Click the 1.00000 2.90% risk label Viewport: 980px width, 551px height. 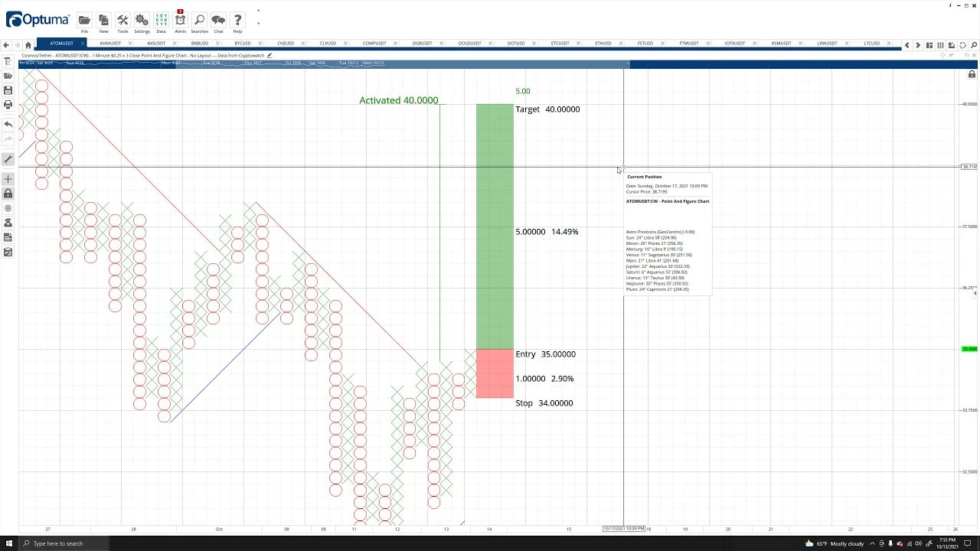[544, 379]
